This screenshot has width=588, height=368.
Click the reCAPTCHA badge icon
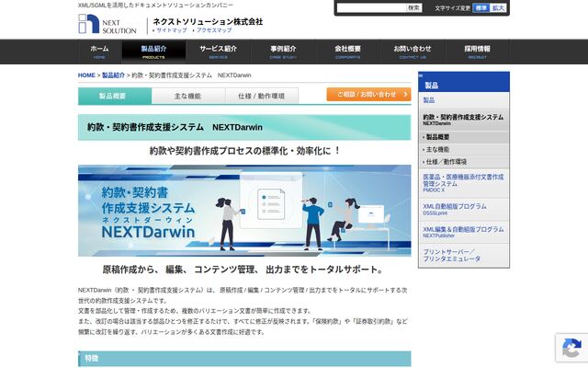pyautogui.click(x=571, y=348)
